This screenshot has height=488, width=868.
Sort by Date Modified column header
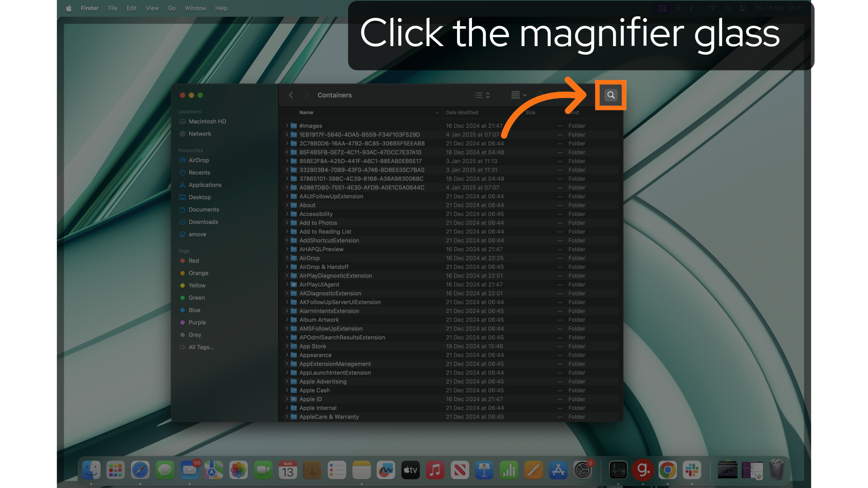pyautogui.click(x=462, y=113)
